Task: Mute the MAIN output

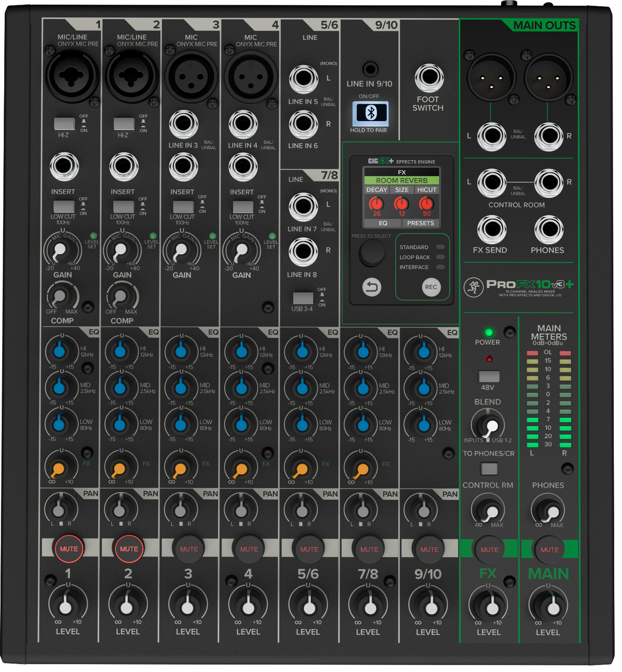Action: coord(549,549)
